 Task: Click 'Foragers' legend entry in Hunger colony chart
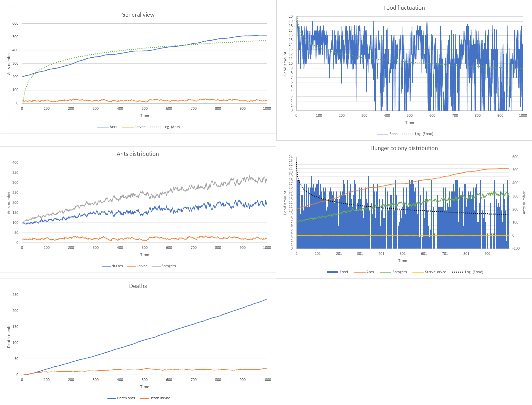tap(393, 272)
